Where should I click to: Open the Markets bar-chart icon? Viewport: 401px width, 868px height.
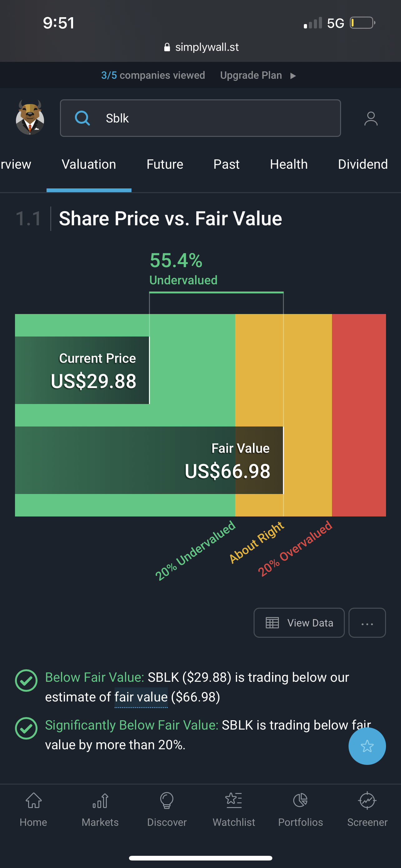(100, 801)
